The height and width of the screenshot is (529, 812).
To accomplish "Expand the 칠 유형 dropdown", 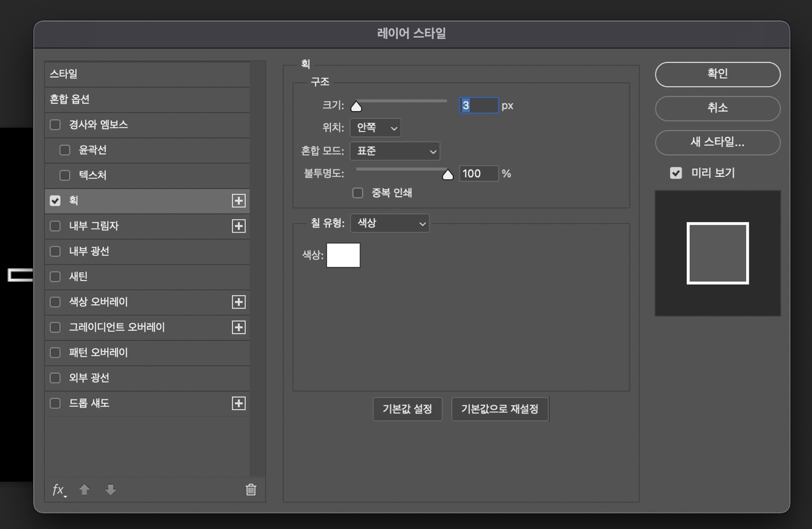I will coord(390,223).
